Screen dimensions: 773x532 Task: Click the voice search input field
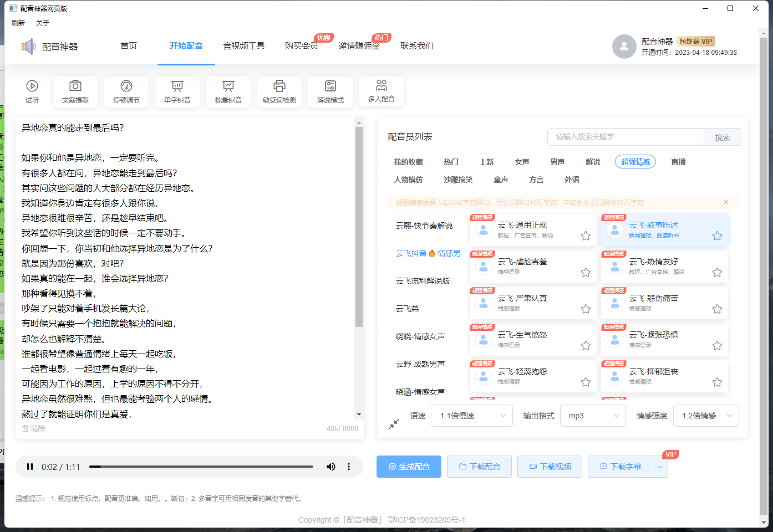click(621, 136)
